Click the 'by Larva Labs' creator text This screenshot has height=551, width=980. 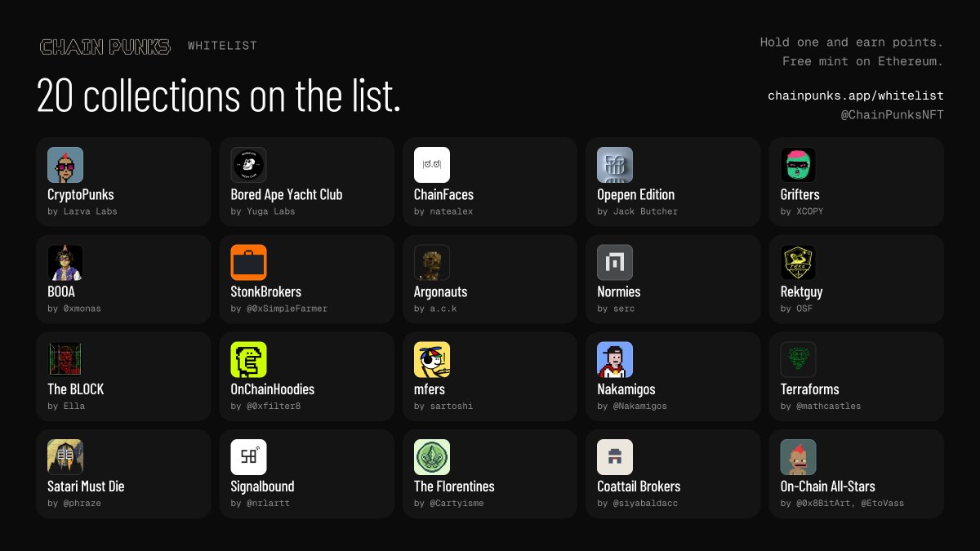[x=82, y=211]
